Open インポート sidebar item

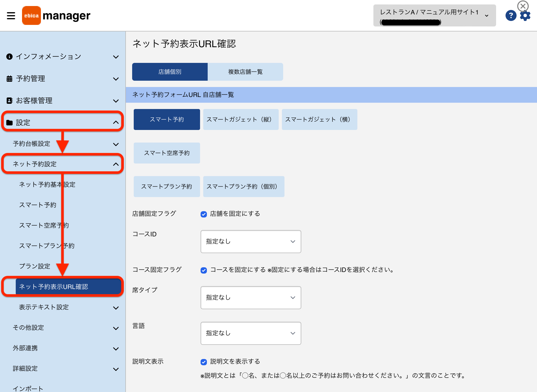click(28, 389)
